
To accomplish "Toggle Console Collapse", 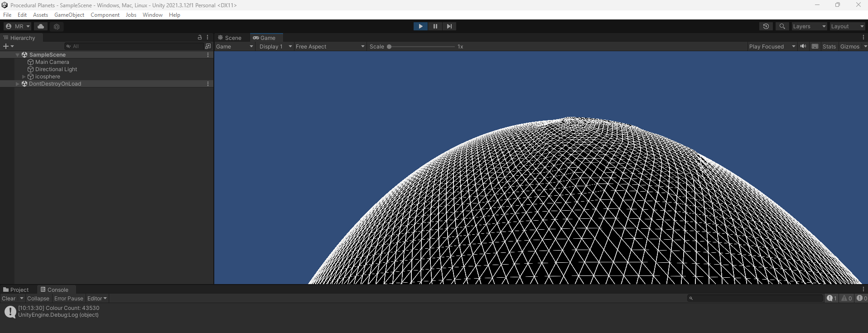I will click(x=38, y=299).
